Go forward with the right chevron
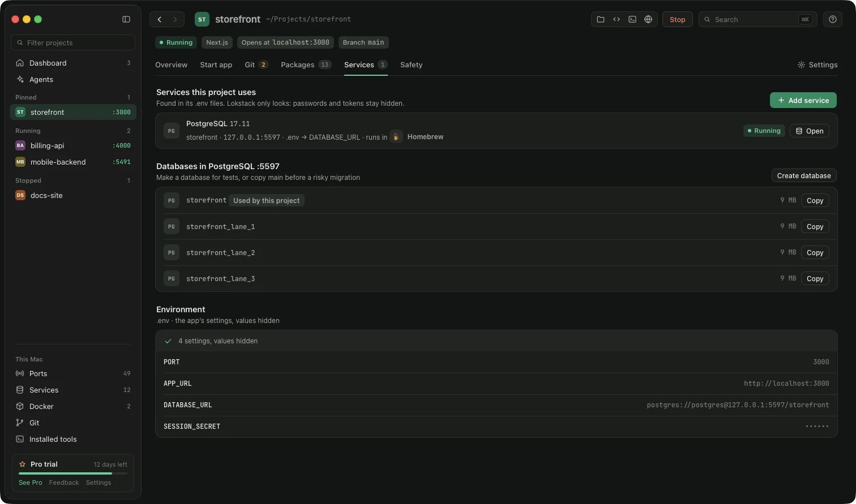The image size is (856, 504). (x=175, y=19)
